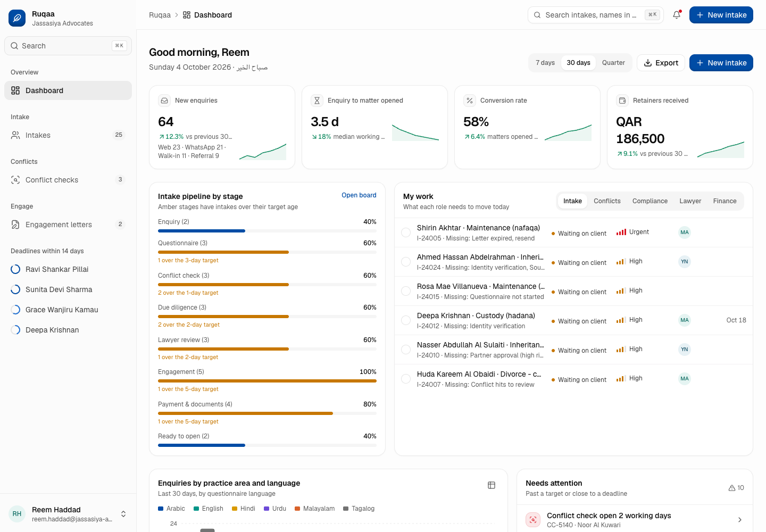The image size is (766, 532).
Task: Open the Reem Haddad account switcher
Action: [x=68, y=514]
